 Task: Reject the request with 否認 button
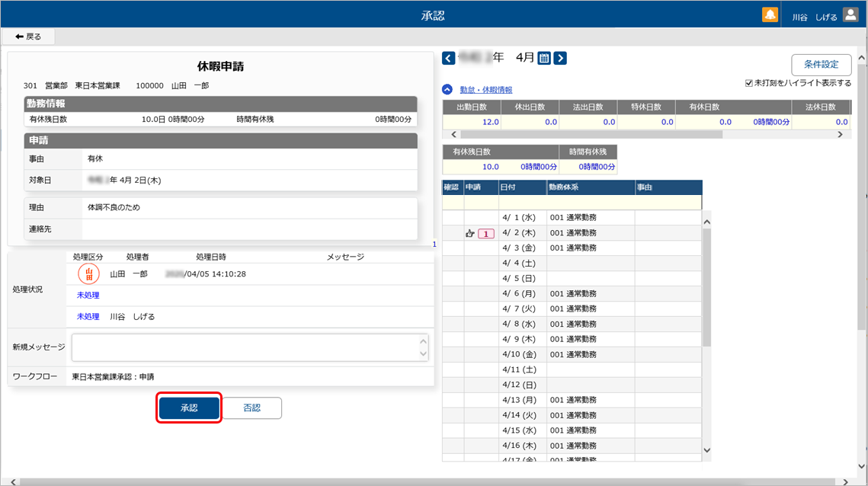(252, 408)
